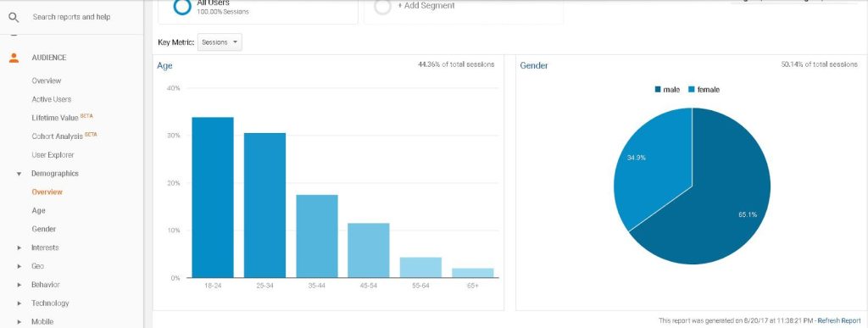Open the AUDIENCE section in sidebar
Screen dimensions: 868x328
pos(48,58)
